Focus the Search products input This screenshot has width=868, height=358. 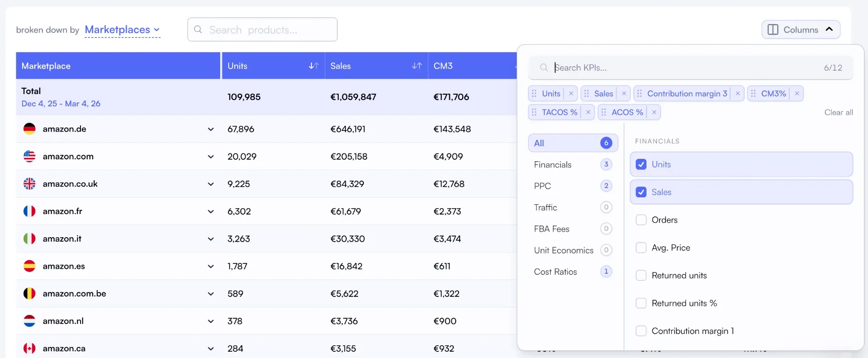[262, 29]
